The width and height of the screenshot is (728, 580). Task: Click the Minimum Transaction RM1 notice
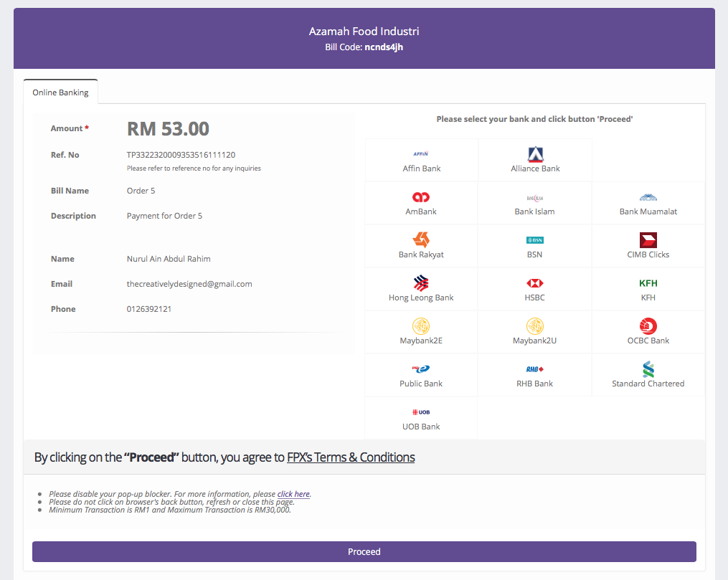pyautogui.click(x=170, y=510)
